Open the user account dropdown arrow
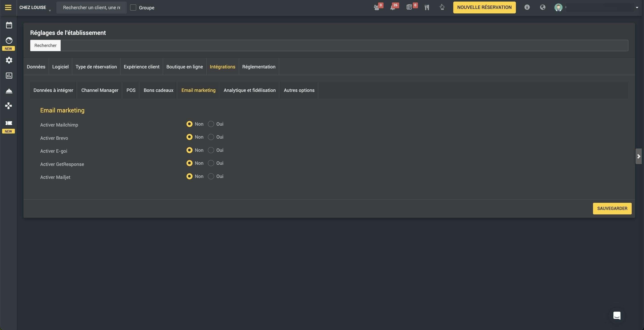644x330 pixels. click(x=637, y=8)
